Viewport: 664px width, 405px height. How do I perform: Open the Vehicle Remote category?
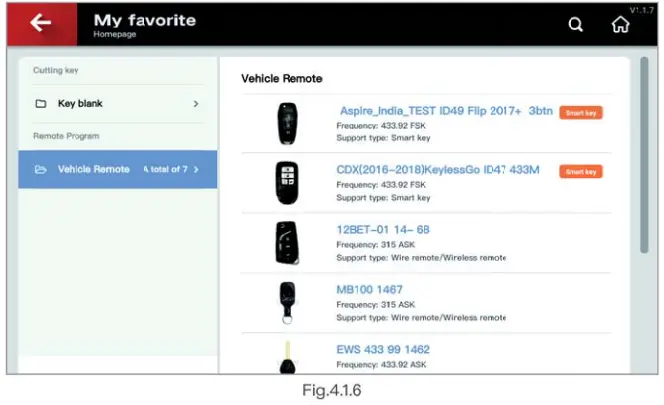94,170
